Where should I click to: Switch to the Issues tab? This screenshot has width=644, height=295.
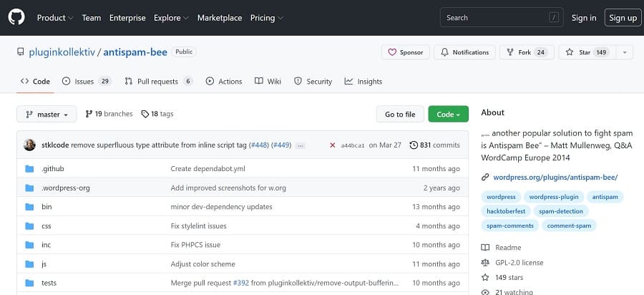coord(87,82)
